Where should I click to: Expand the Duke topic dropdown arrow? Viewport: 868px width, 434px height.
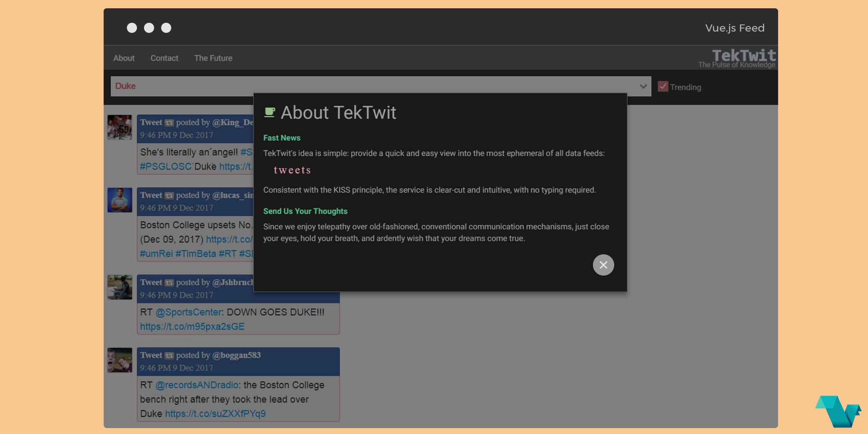pos(643,86)
